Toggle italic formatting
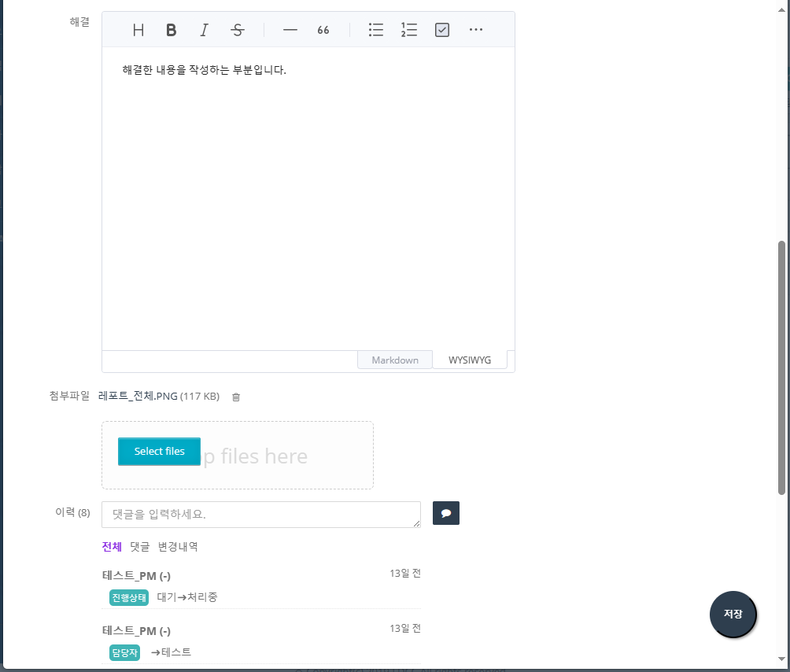 (204, 30)
